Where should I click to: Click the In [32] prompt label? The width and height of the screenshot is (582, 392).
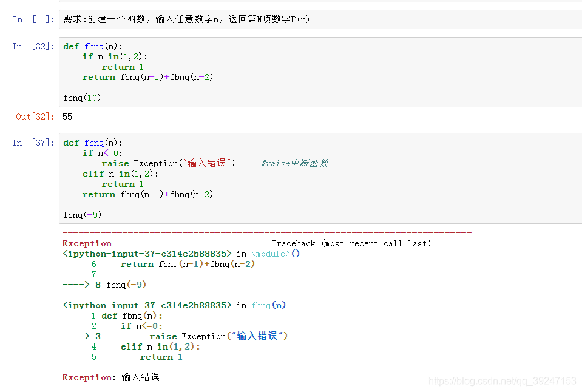point(33,46)
